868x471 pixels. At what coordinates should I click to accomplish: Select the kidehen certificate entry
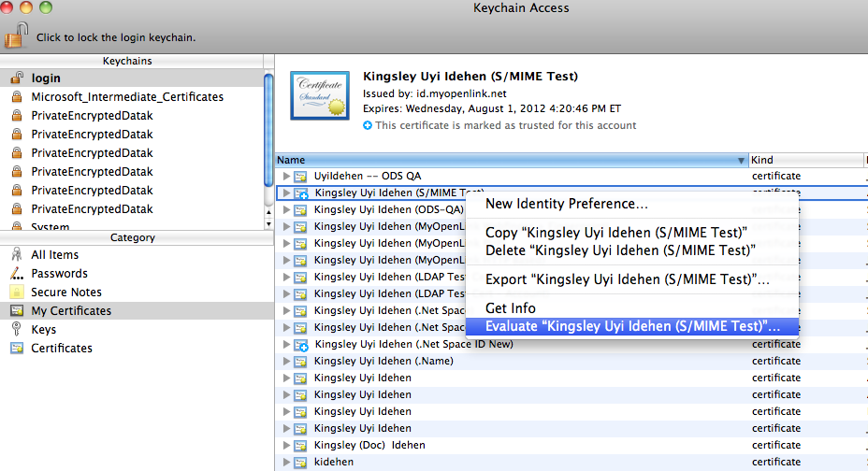pos(333,462)
